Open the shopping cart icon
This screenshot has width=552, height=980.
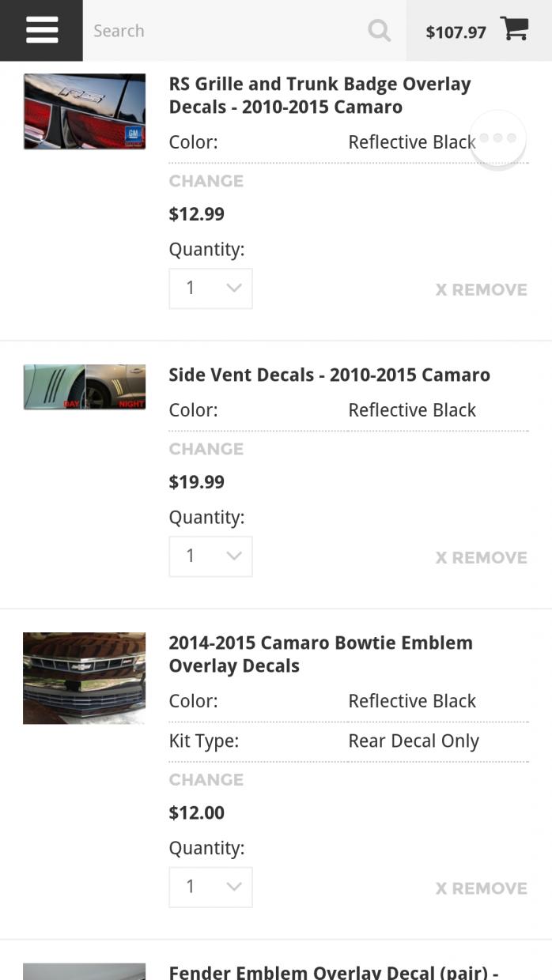(x=514, y=28)
